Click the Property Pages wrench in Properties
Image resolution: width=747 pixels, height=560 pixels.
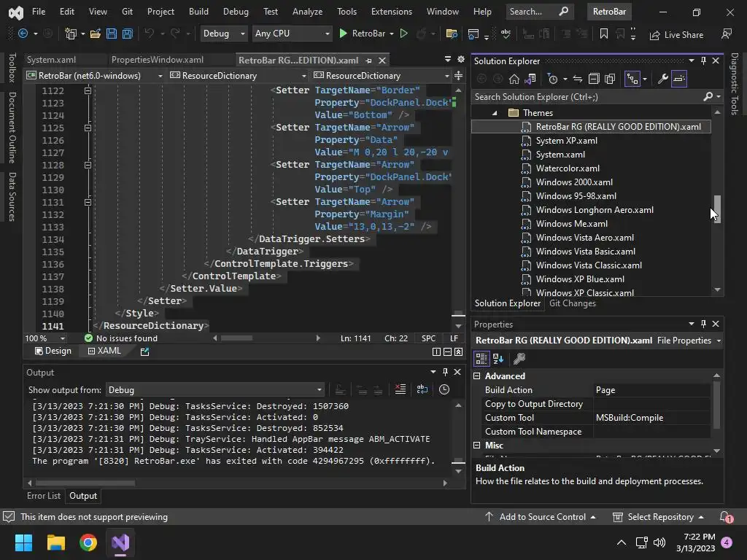519,359
